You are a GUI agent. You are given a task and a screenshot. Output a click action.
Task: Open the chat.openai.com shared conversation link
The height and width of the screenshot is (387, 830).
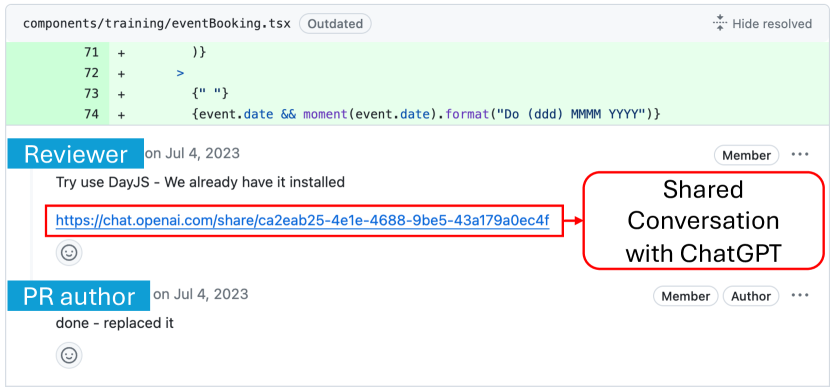coord(302,220)
